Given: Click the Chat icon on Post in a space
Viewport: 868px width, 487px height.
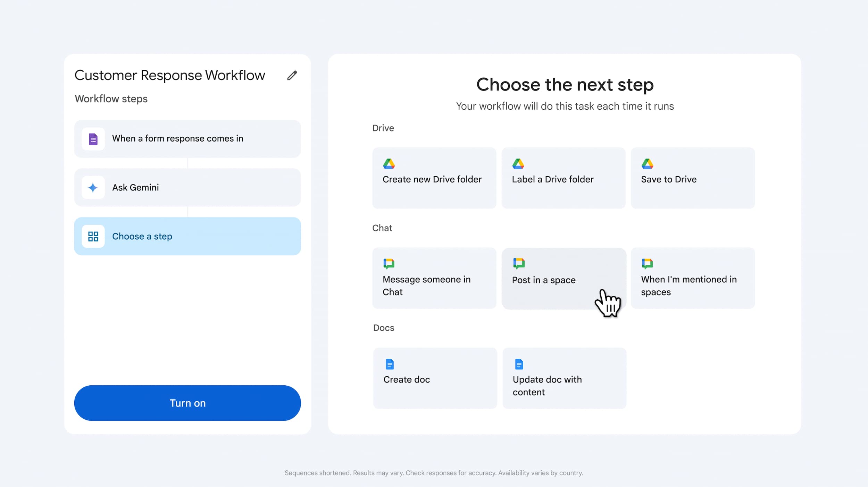Looking at the screenshot, I should click(518, 263).
